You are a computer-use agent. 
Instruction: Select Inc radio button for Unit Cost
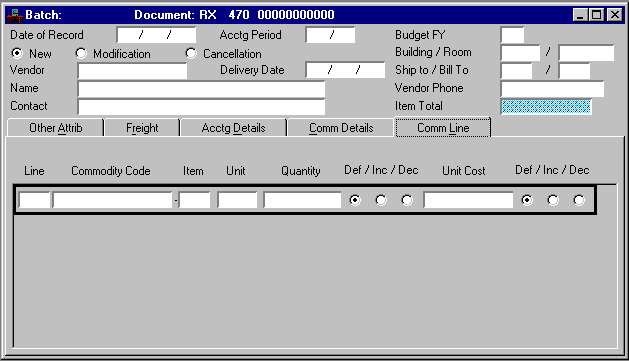pyautogui.click(x=553, y=200)
